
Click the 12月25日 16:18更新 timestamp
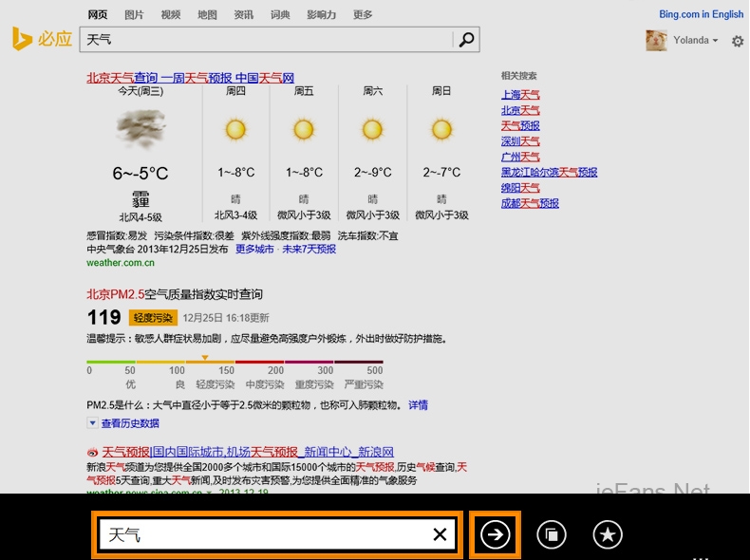(x=226, y=318)
